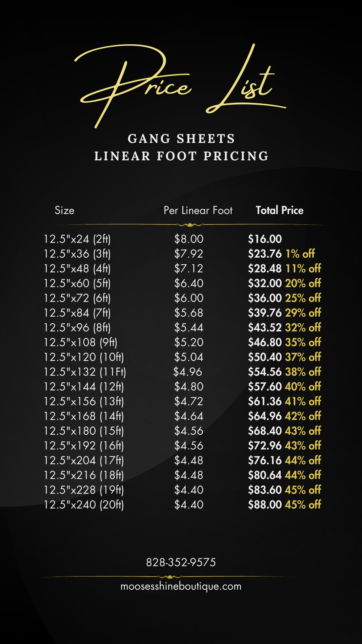Click the "1% off" discount label
This screenshot has height=644, width=362.
300,254
